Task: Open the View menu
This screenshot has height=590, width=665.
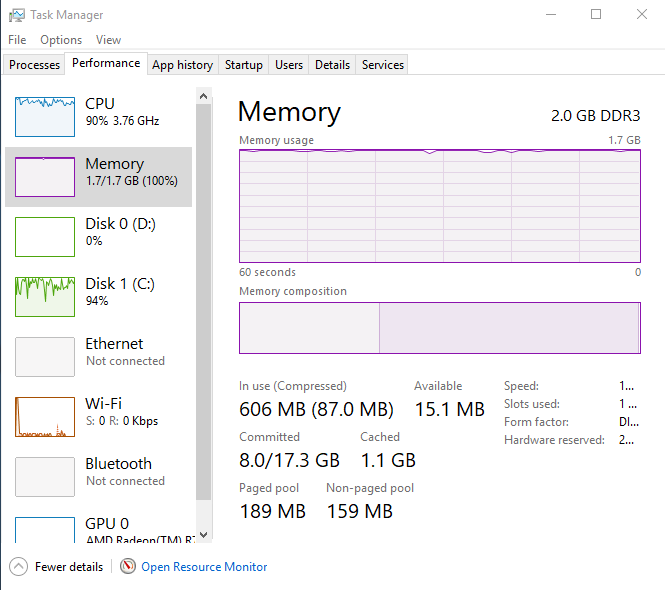Action: click(108, 40)
